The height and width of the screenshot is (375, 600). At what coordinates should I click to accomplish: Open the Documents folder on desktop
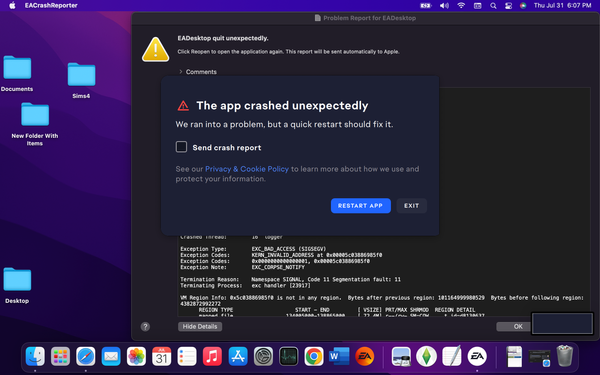click(x=17, y=68)
